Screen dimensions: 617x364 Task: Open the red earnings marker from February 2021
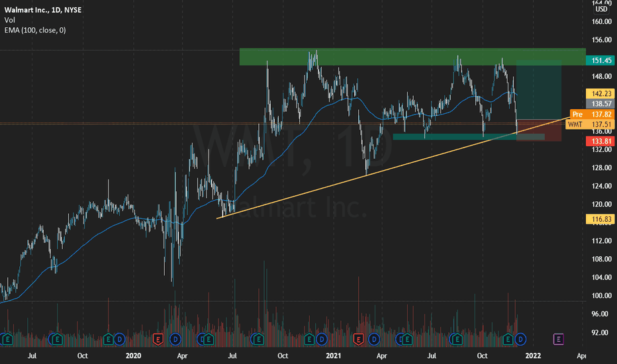click(358, 339)
